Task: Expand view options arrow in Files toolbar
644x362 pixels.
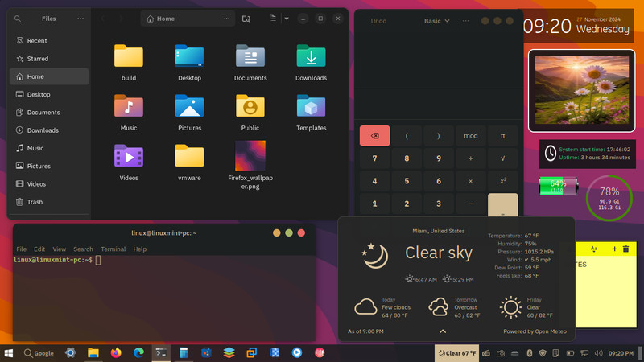Action: (x=287, y=19)
